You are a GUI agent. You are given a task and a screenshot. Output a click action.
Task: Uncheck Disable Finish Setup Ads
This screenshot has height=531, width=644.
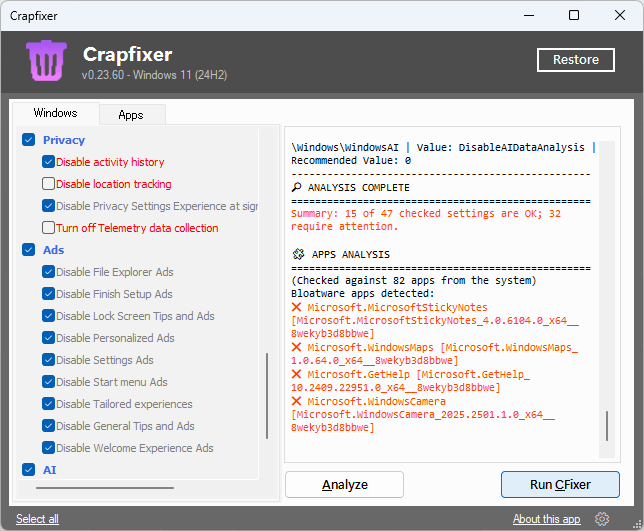48,294
